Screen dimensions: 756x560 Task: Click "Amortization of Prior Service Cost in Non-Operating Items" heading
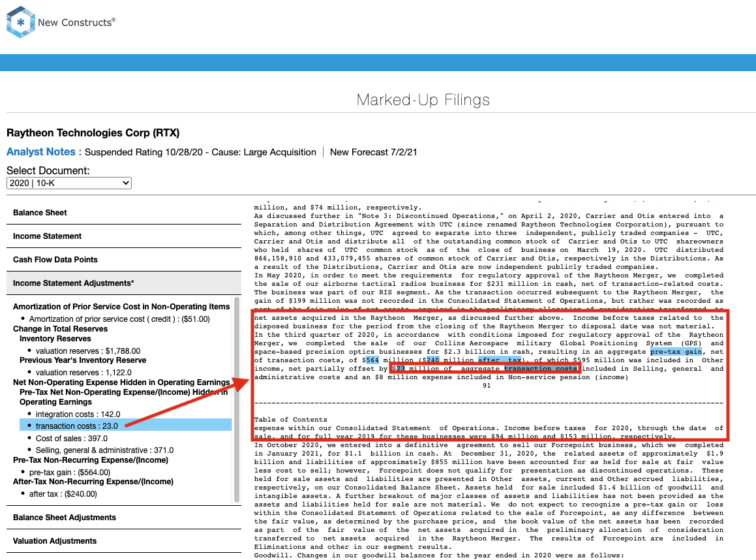121,307
